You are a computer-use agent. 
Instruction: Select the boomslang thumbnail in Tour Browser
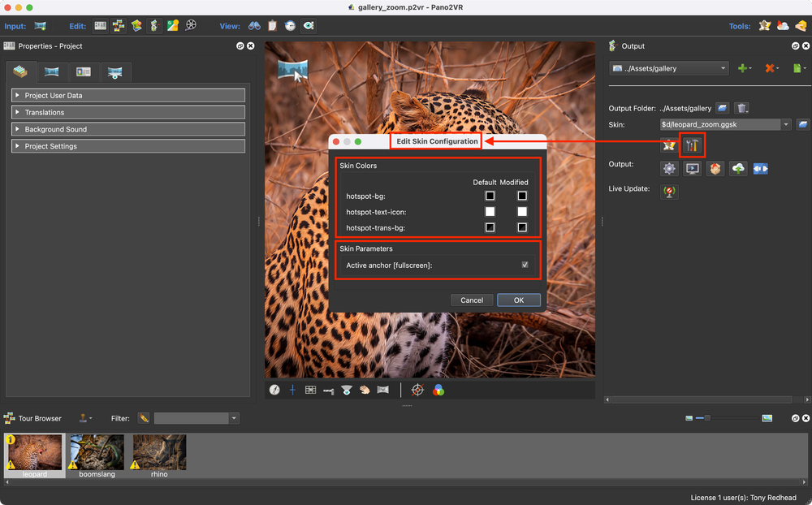97,453
